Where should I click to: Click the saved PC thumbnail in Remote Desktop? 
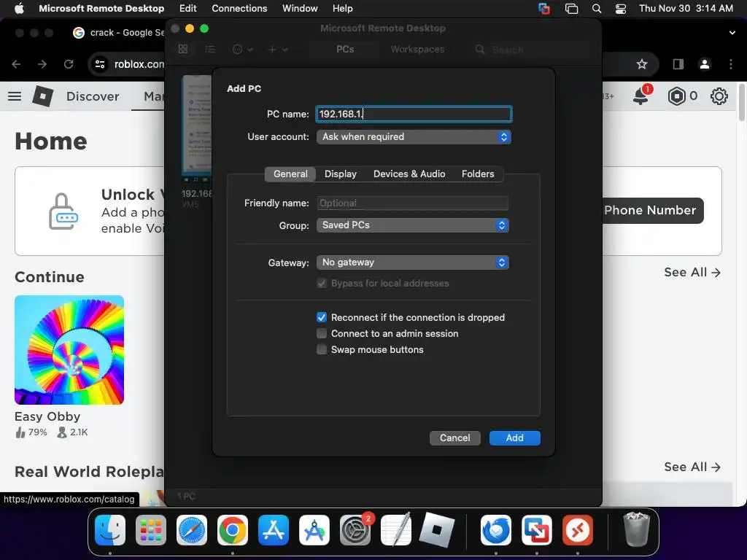click(x=197, y=125)
